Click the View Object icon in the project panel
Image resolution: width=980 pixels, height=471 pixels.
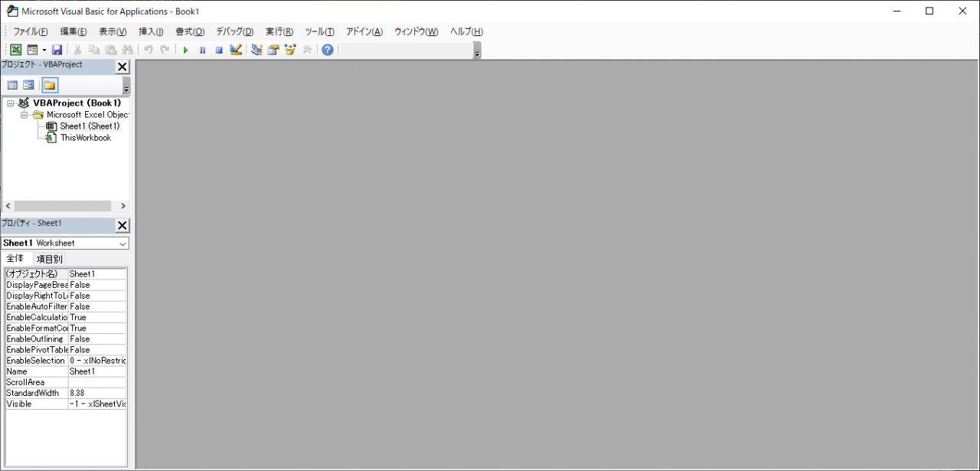28,85
